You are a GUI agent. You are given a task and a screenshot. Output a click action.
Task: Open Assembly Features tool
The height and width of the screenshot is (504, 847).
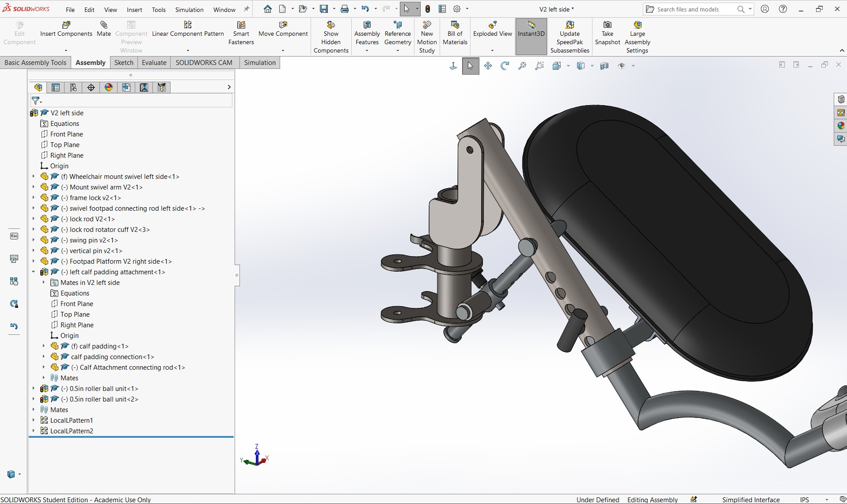click(367, 33)
